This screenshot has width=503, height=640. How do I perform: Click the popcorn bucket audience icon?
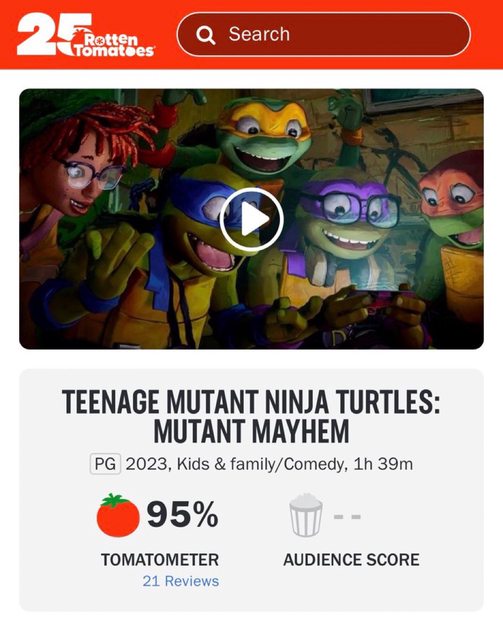306,514
